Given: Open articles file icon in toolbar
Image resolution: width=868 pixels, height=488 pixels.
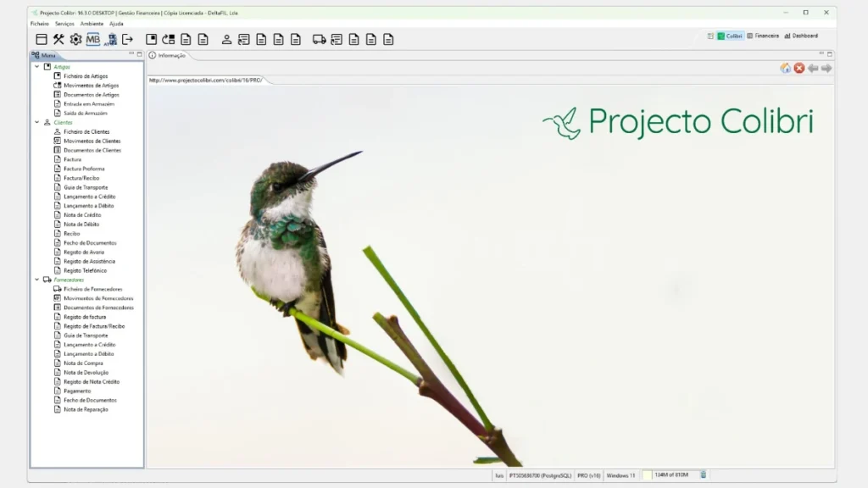Looking at the screenshot, I should tap(151, 39).
